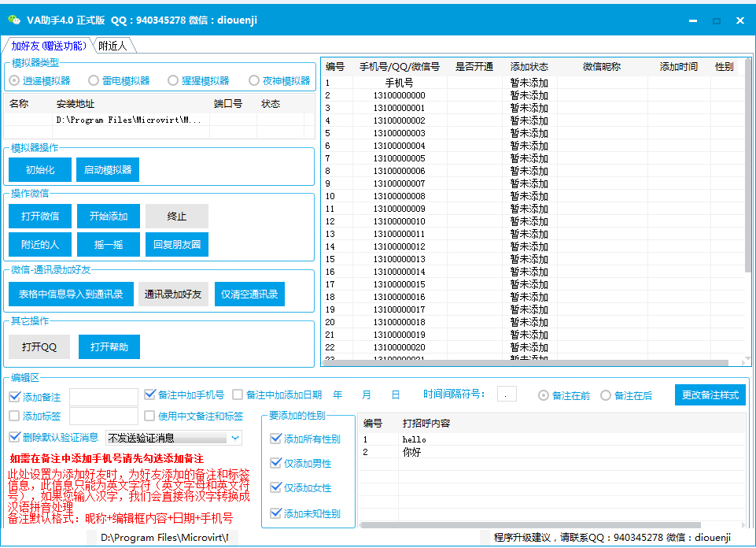Toggle 添加未知性别 checkbox
The image size is (756, 548).
306,513
